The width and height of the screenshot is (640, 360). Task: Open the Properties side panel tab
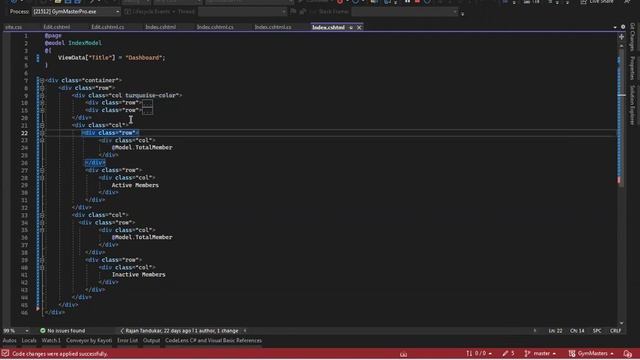pos(632,68)
